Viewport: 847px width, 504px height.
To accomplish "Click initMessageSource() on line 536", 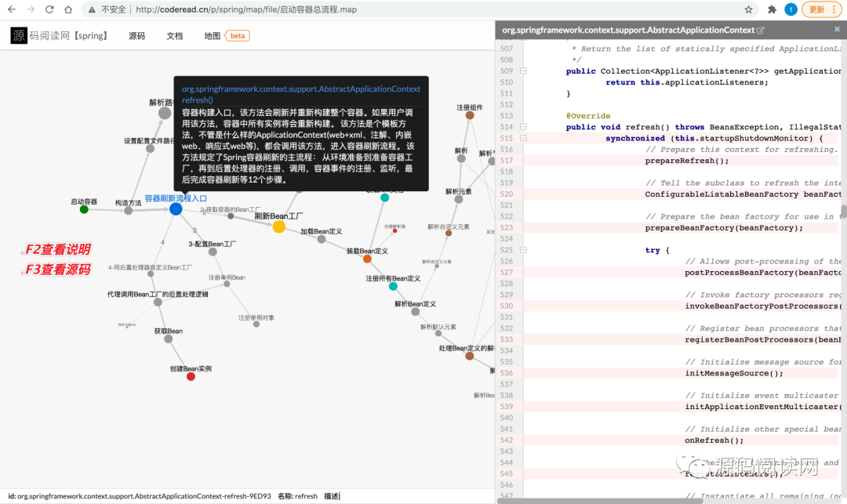I will coord(734,373).
